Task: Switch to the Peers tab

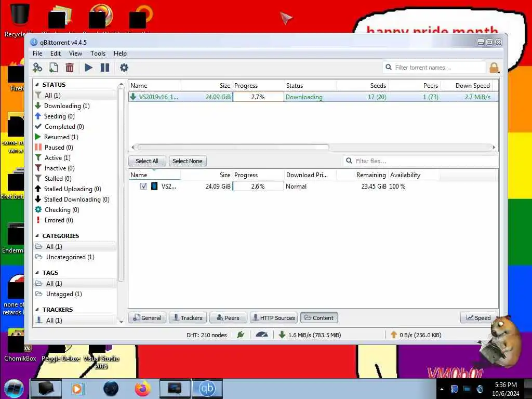Action: pyautogui.click(x=229, y=318)
